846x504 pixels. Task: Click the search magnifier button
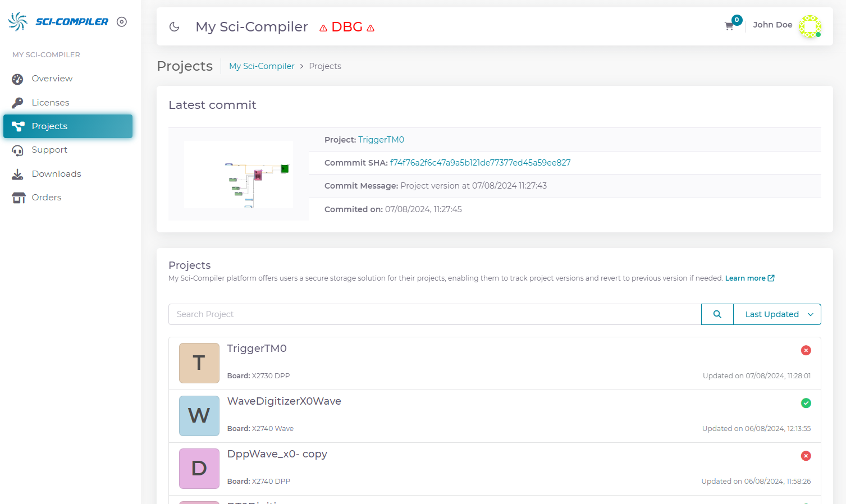coord(717,314)
